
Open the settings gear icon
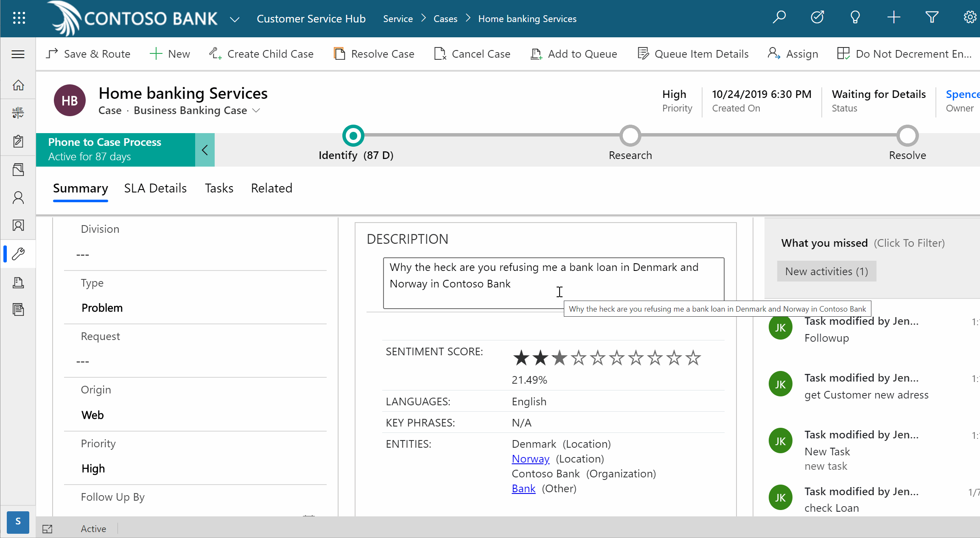click(970, 18)
